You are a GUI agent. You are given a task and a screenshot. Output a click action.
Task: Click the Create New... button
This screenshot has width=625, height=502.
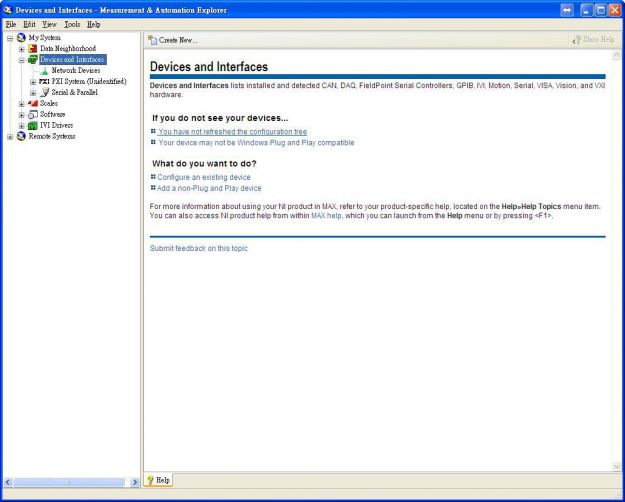coord(173,40)
